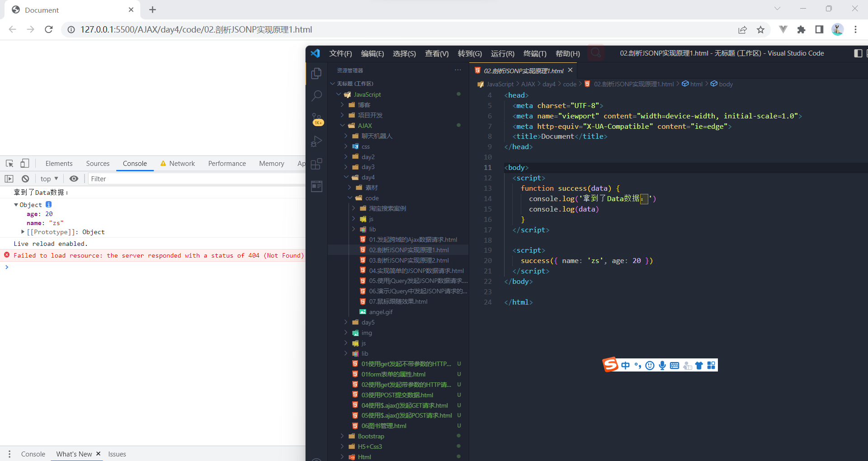Clear the DevTools console messages

[25, 179]
